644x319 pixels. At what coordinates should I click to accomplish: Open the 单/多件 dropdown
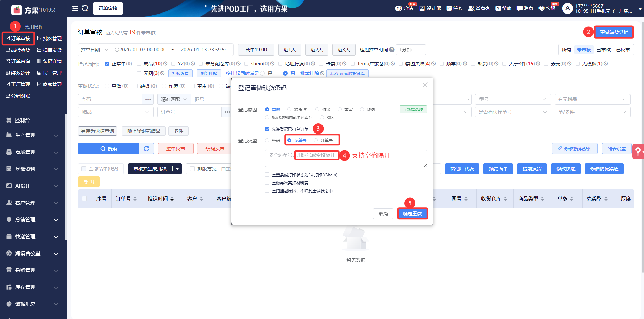tap(592, 112)
